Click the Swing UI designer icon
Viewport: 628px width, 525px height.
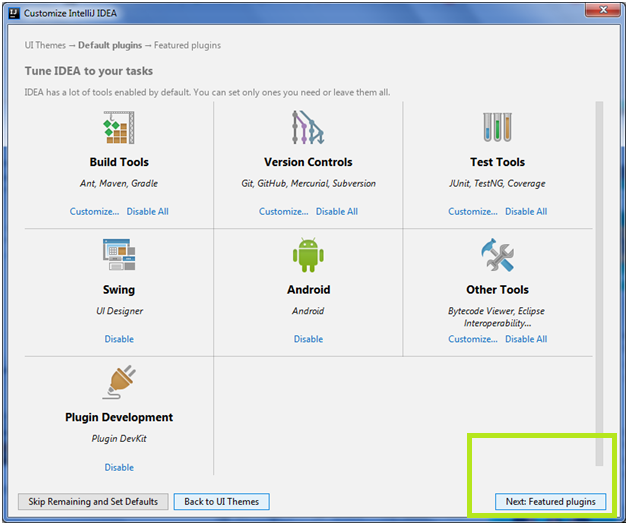point(119,255)
